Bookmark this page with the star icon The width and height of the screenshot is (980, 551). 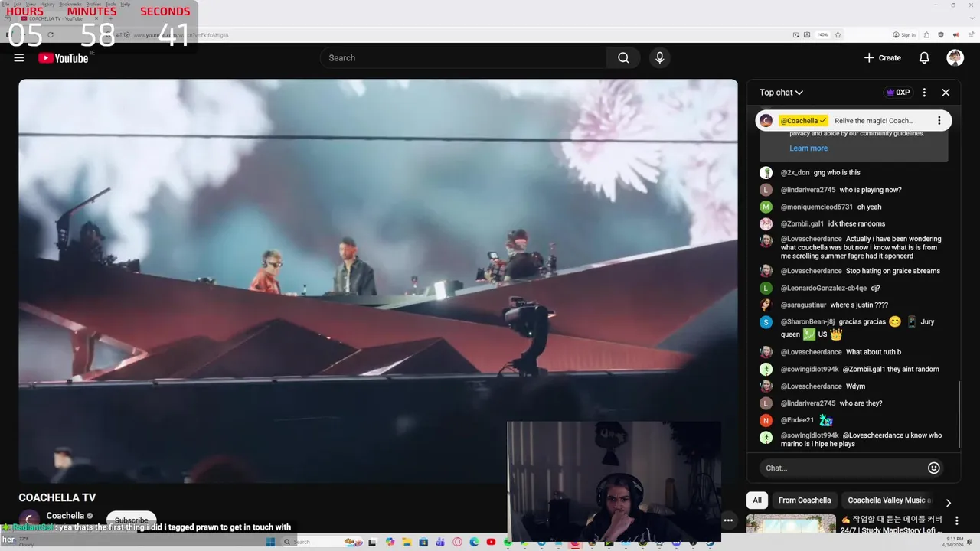tap(838, 34)
